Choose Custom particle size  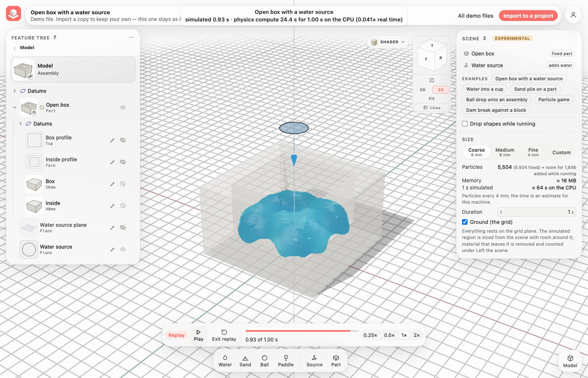(562, 152)
